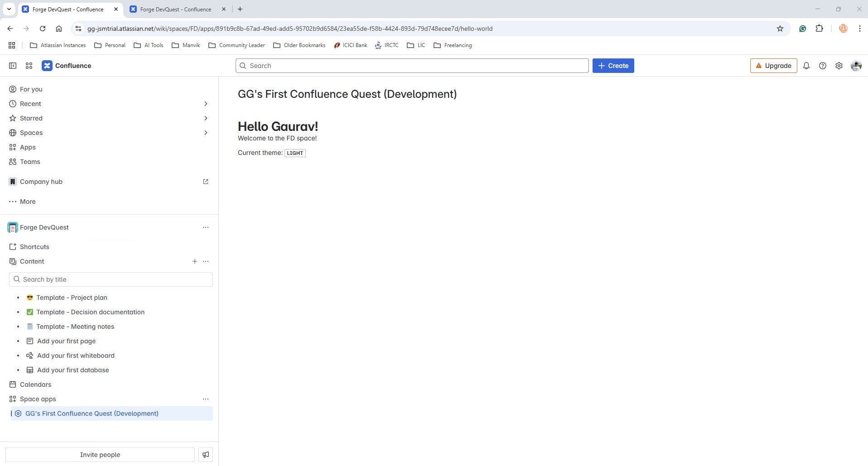The width and height of the screenshot is (868, 466).
Task: Switch to the second Forge DevQuest tab
Action: click(x=176, y=9)
